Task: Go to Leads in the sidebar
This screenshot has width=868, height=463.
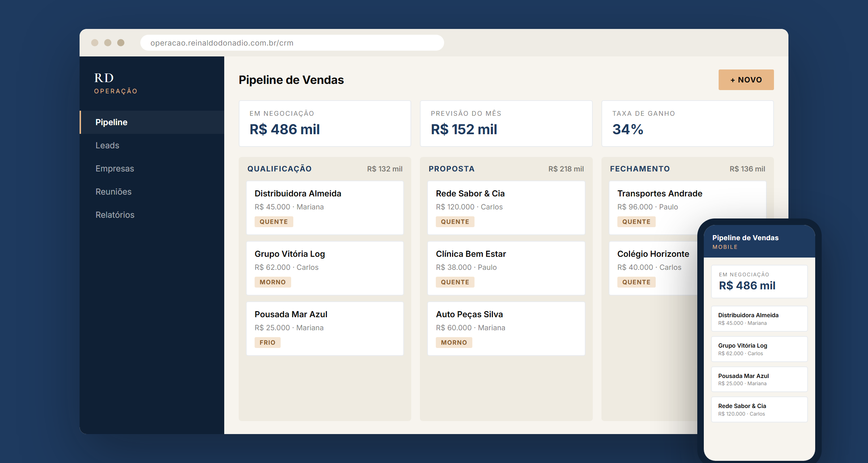Action: click(152, 145)
